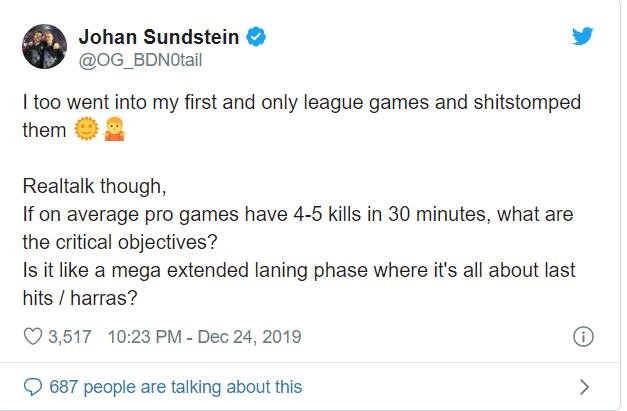Open the tweet info circle icon

585,337
